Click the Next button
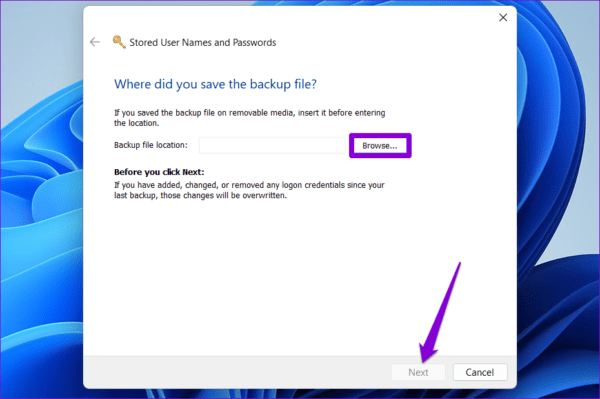 pos(418,372)
